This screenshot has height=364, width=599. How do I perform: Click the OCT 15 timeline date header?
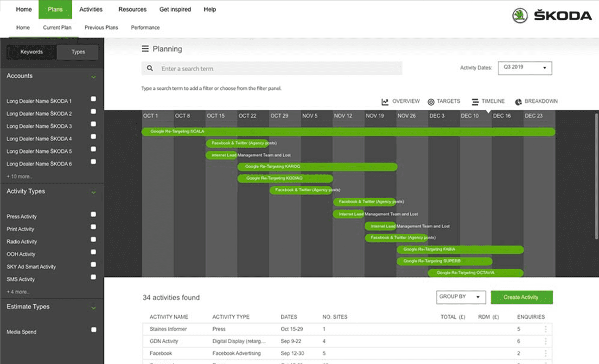pos(216,116)
